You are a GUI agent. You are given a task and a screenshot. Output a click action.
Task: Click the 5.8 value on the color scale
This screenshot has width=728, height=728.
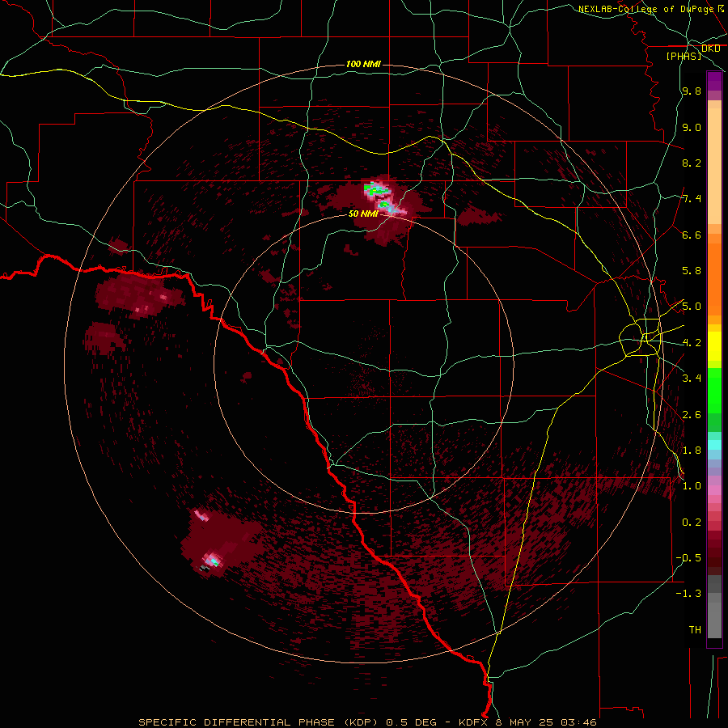692,271
